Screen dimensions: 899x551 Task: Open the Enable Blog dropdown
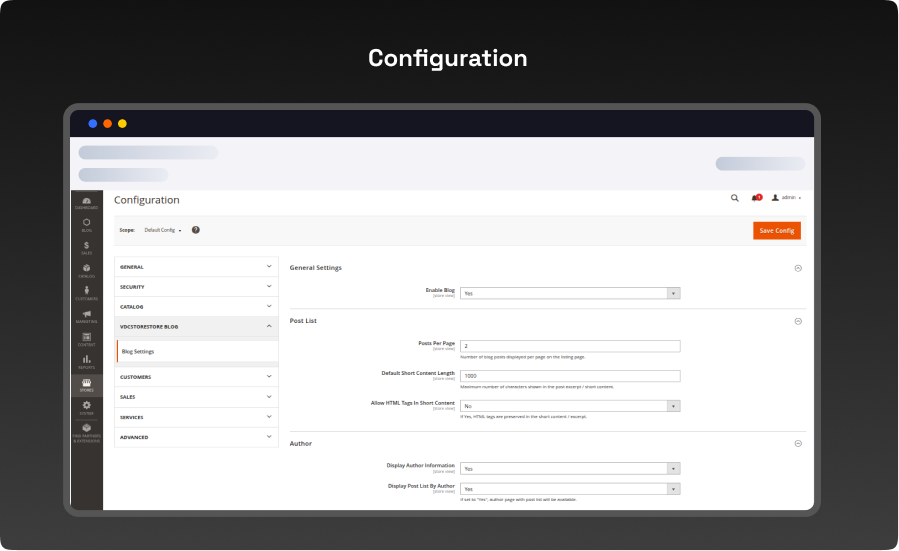pyautogui.click(x=570, y=293)
